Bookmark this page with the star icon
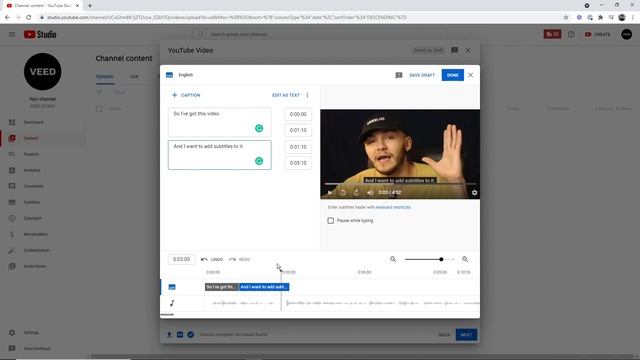 pos(566,18)
